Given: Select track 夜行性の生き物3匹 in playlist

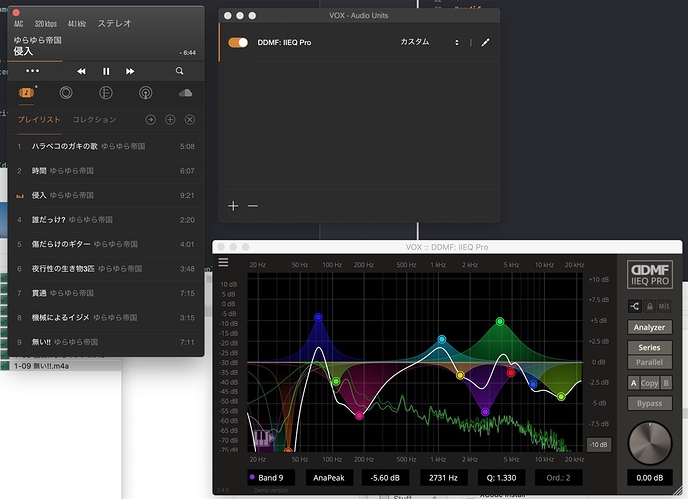Looking at the screenshot, I should [106, 269].
